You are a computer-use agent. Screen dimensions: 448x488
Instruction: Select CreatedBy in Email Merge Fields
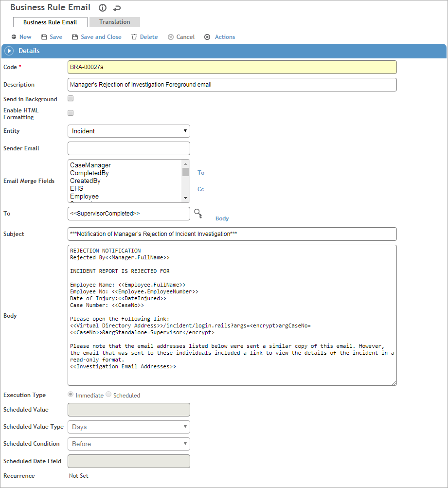click(85, 181)
